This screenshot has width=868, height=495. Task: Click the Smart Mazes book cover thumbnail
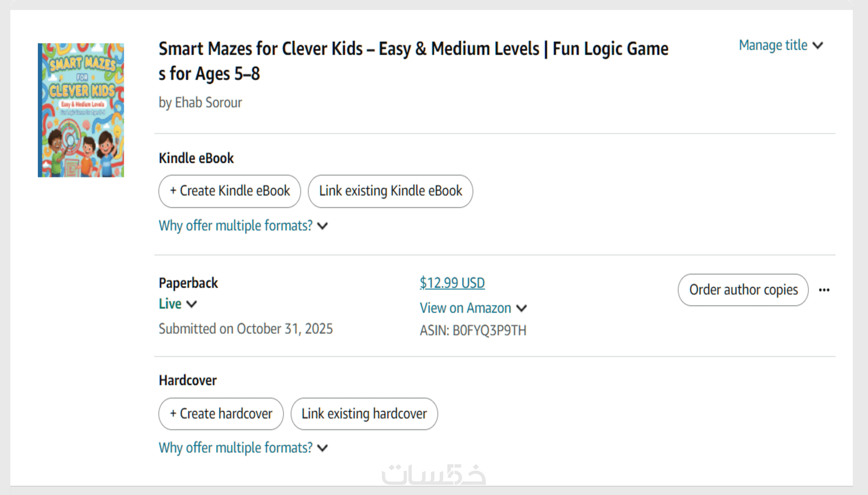click(81, 110)
